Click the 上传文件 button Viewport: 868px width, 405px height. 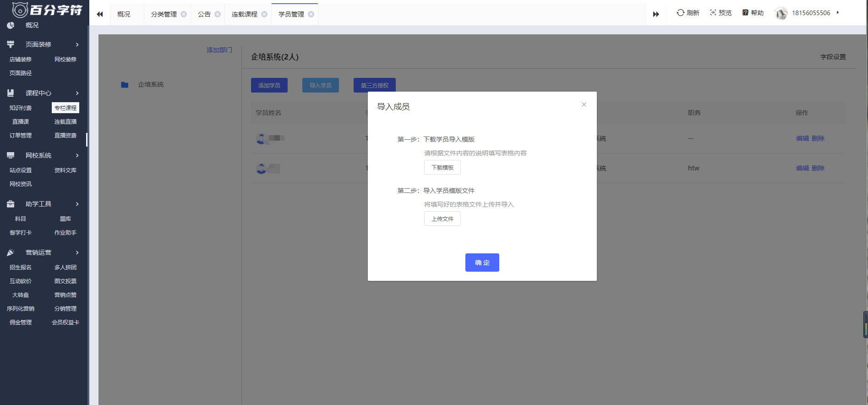pos(442,219)
